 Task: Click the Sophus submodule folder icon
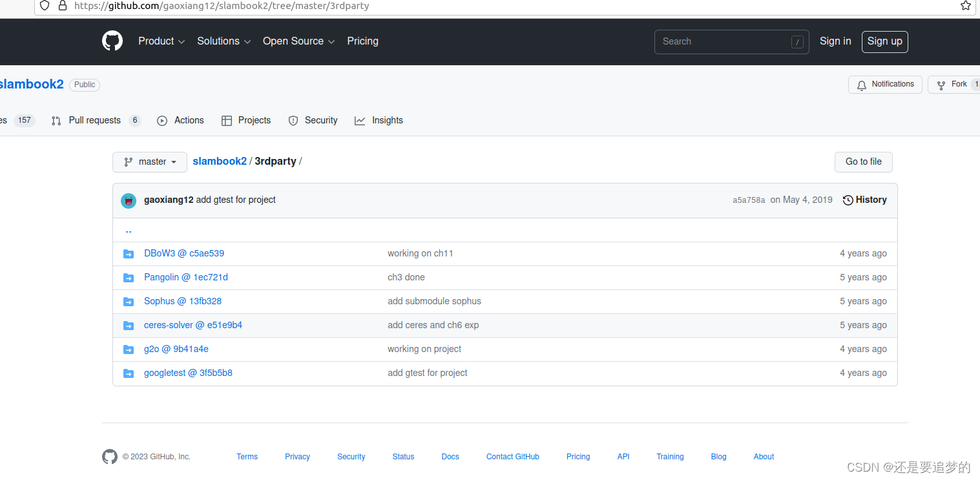tap(129, 302)
